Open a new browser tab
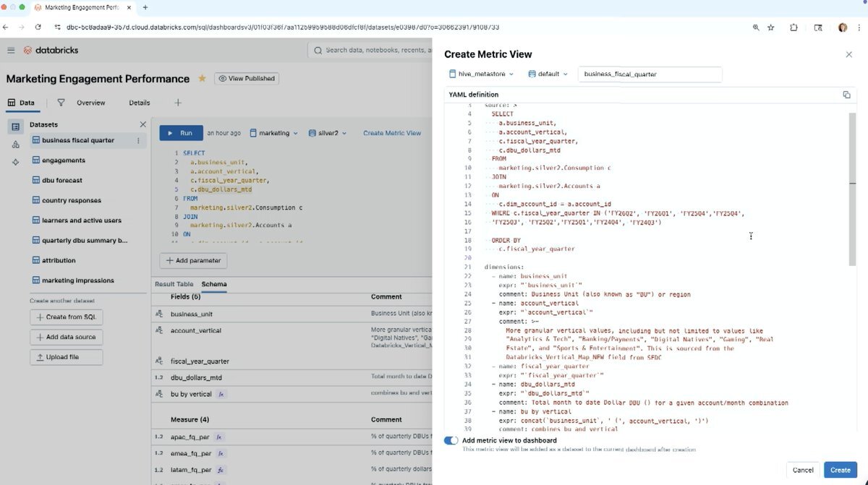 [x=145, y=7]
